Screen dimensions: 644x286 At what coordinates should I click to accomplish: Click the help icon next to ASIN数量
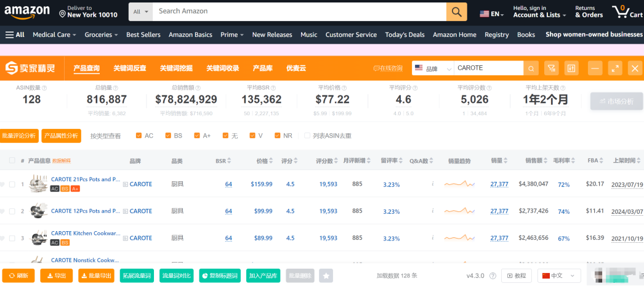[x=44, y=88]
